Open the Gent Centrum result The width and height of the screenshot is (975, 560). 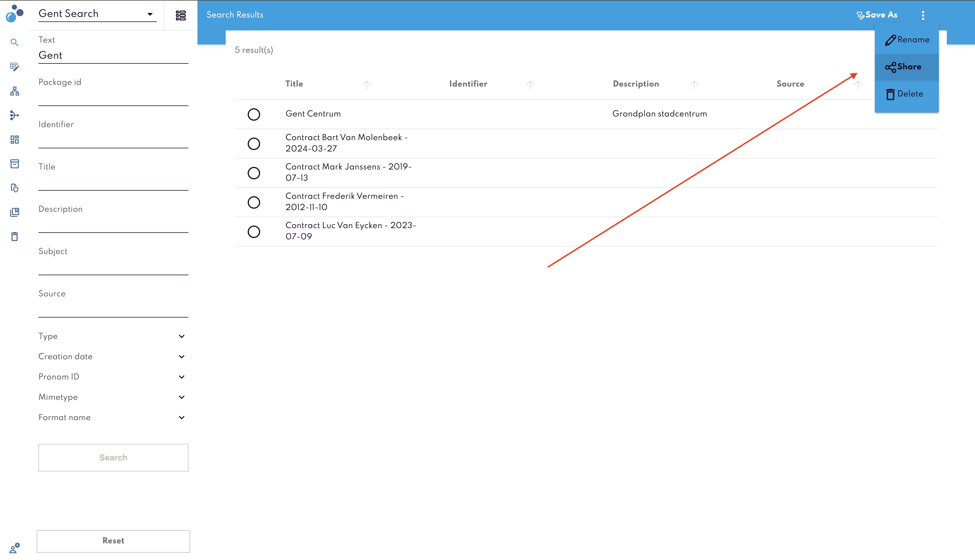click(313, 114)
